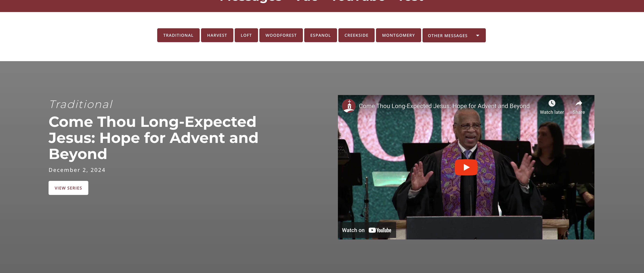Select the Harvest messages tab
The width and height of the screenshot is (644, 273).
217,35
